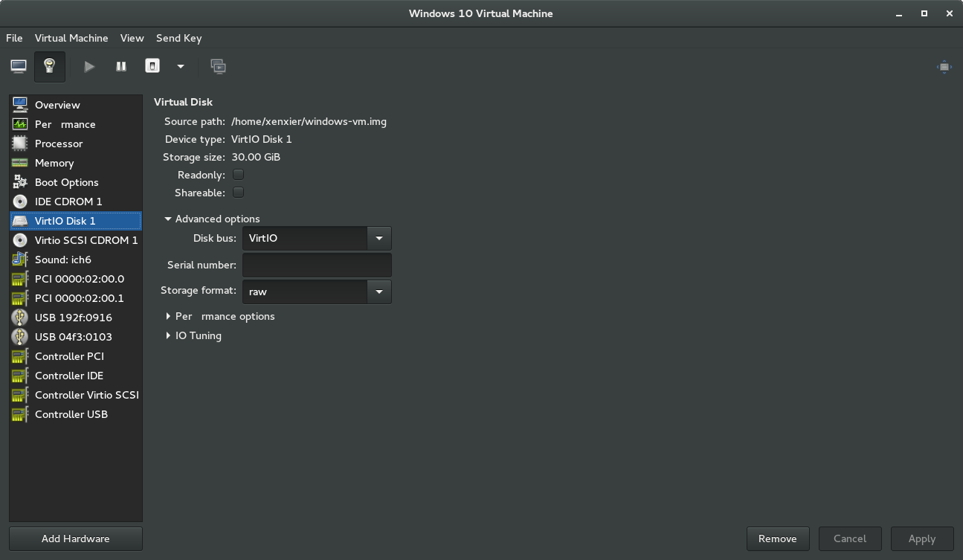Click the Apply button
The width and height of the screenshot is (963, 560).
click(922, 538)
